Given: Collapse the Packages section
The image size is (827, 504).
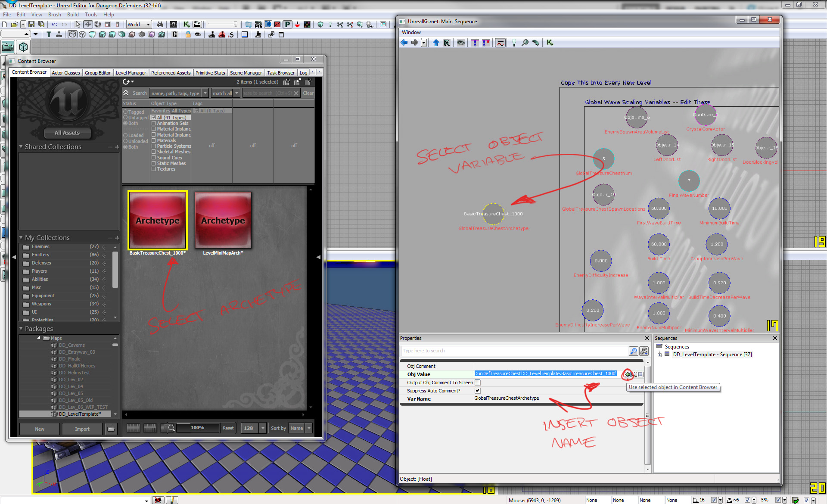Looking at the screenshot, I should pyautogui.click(x=21, y=329).
